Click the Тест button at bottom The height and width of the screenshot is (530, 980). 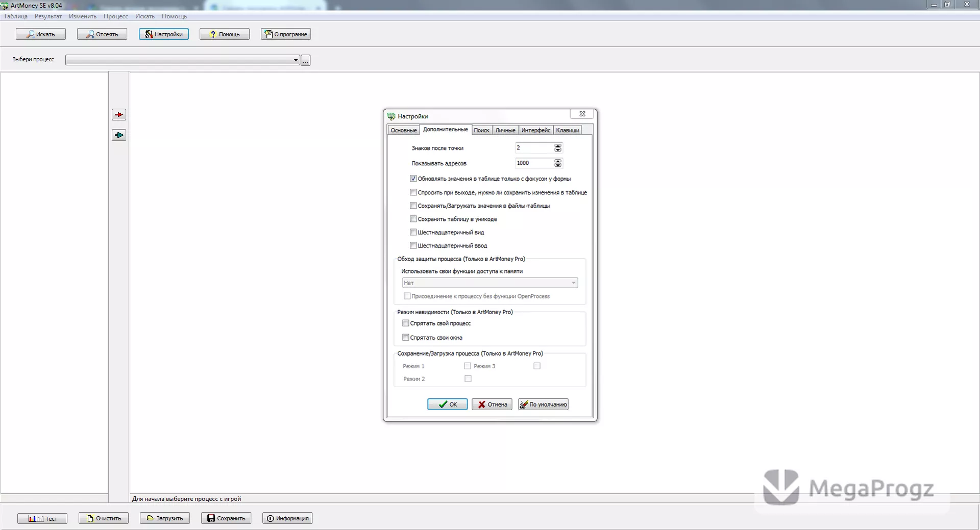(42, 518)
